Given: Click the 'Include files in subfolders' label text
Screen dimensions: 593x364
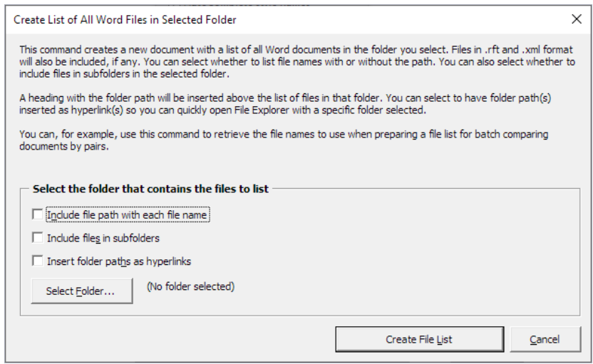Looking at the screenshot, I should (x=103, y=238).
